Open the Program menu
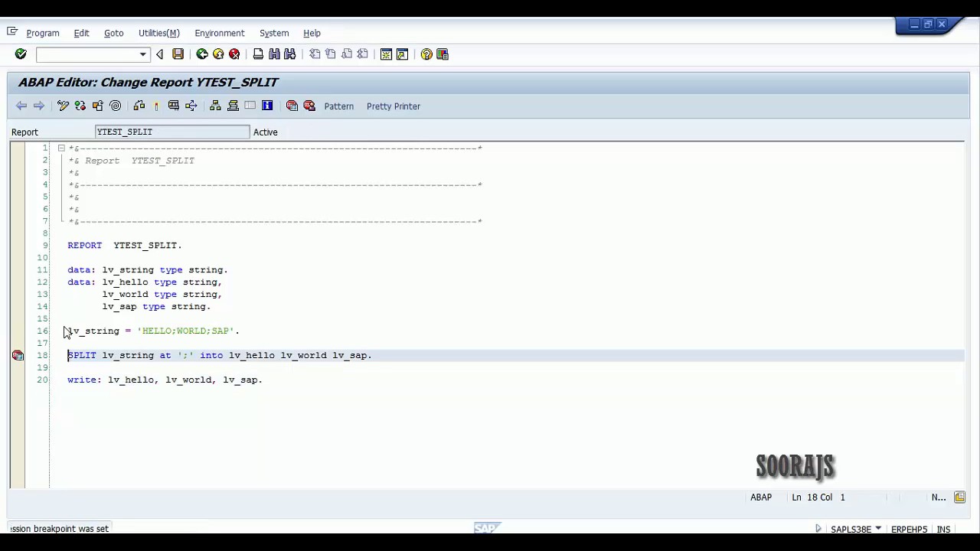The width and height of the screenshot is (980, 551). click(x=43, y=33)
